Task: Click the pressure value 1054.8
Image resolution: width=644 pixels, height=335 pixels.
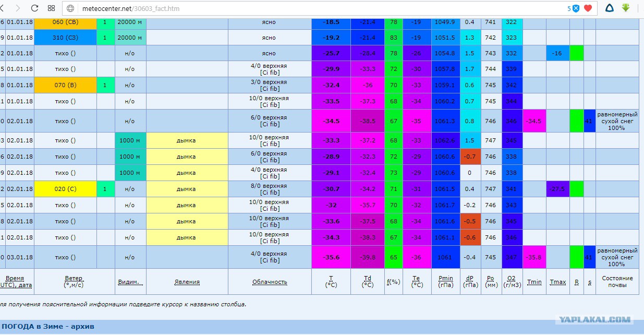Action: (x=446, y=53)
